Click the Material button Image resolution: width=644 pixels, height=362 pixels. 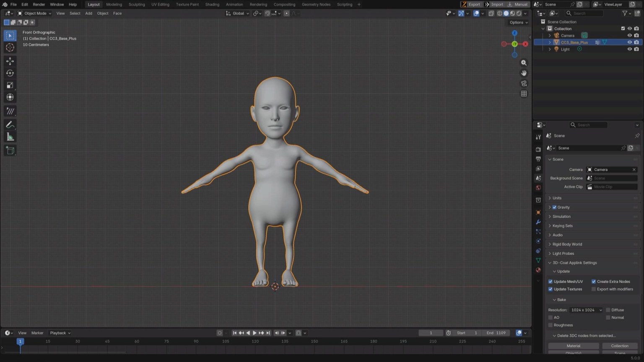tap(574, 346)
